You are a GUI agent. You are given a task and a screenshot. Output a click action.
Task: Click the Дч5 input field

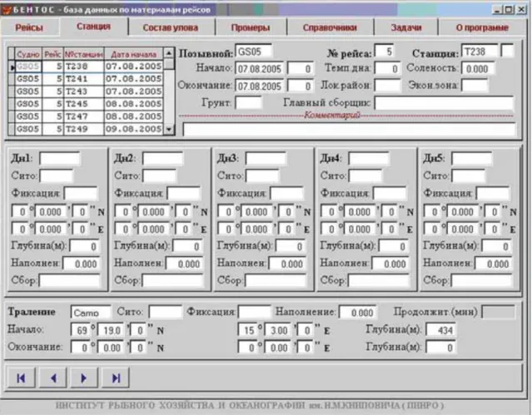(471, 158)
